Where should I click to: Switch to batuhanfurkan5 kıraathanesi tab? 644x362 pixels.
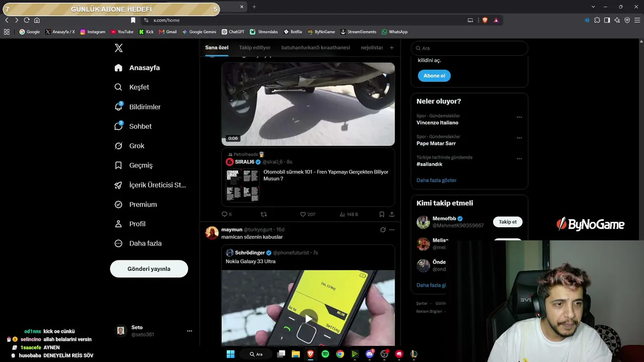click(x=315, y=48)
